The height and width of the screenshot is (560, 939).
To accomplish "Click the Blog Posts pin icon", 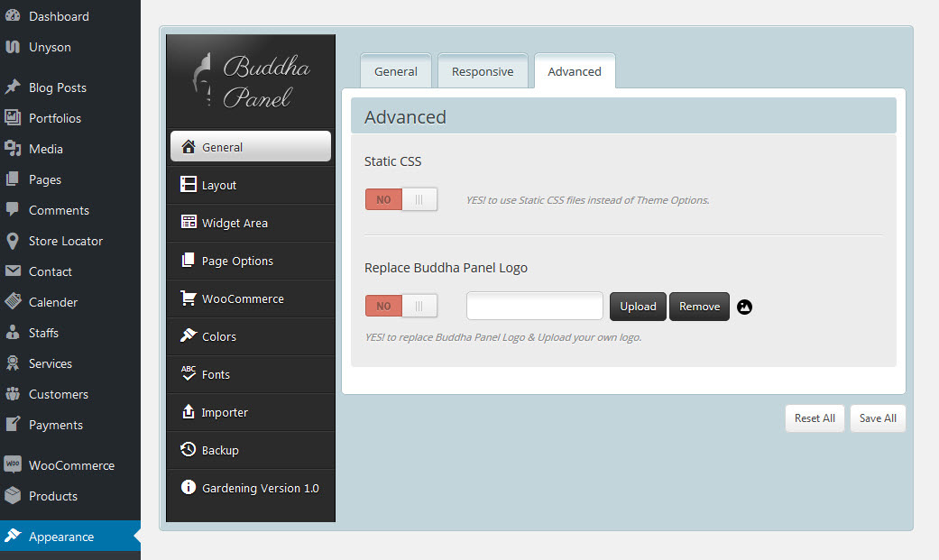I will point(13,87).
